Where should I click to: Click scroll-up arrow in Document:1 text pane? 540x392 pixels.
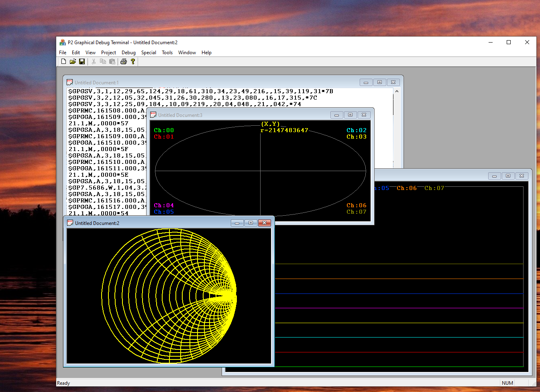[x=397, y=92]
